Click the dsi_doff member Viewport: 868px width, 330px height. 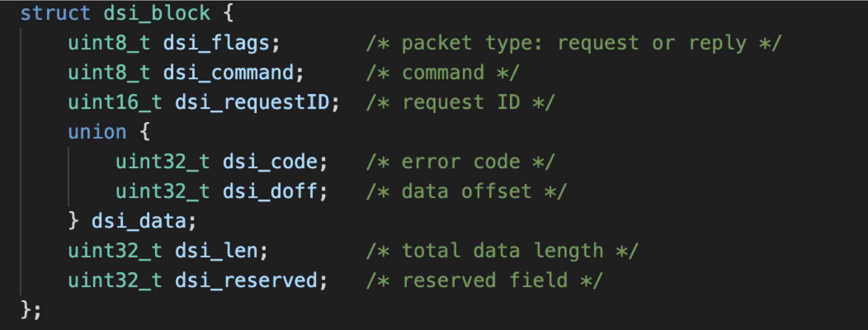click(x=270, y=191)
